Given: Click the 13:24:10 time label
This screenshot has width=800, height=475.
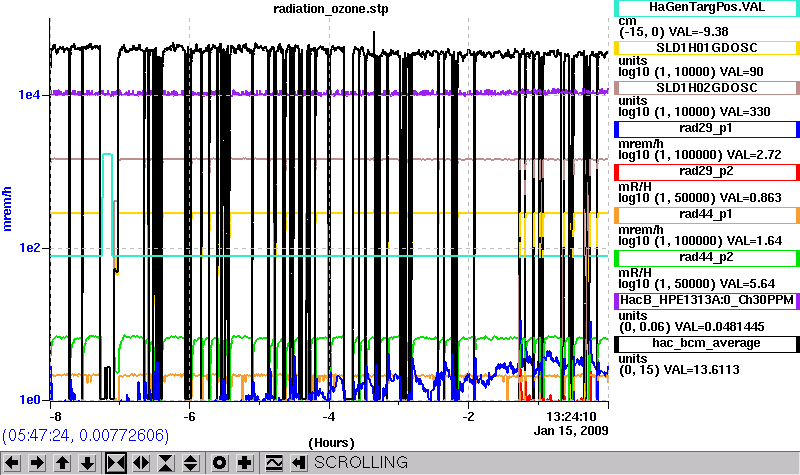Looking at the screenshot, I should tap(571, 416).
